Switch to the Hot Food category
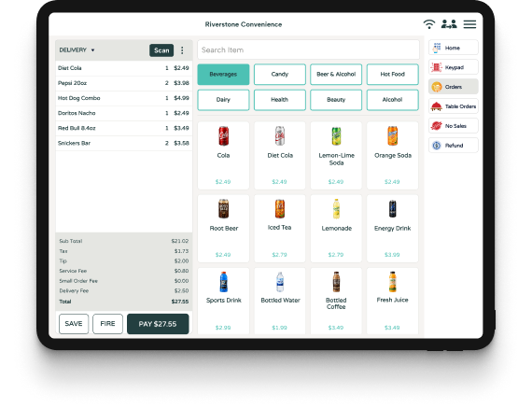 (x=393, y=74)
